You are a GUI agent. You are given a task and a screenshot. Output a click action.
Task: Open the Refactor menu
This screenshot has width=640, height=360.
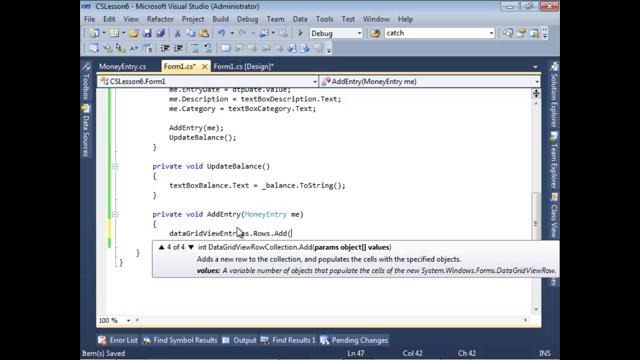(x=160, y=19)
